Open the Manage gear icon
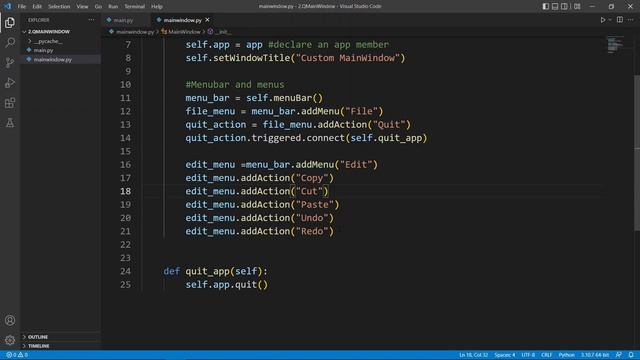 click(10, 340)
